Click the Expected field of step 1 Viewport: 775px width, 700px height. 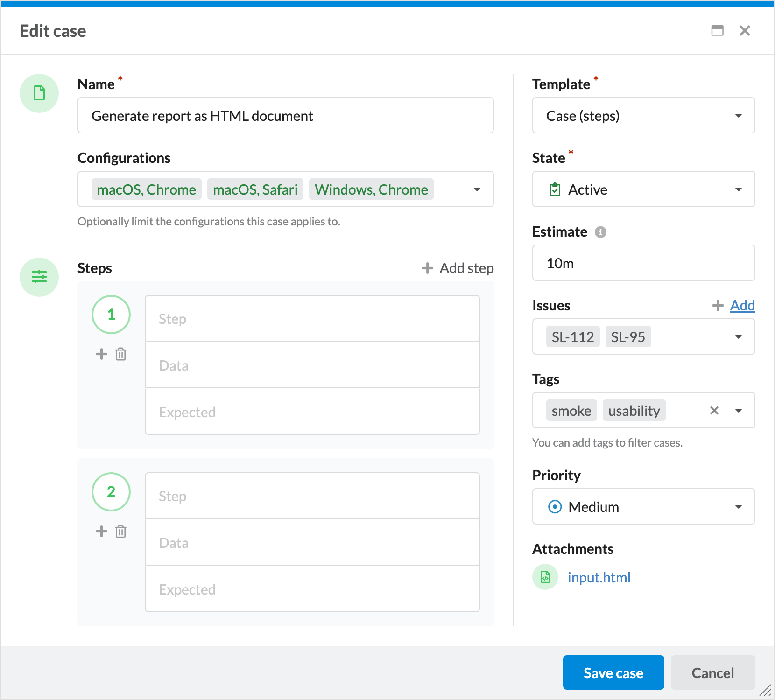312,412
